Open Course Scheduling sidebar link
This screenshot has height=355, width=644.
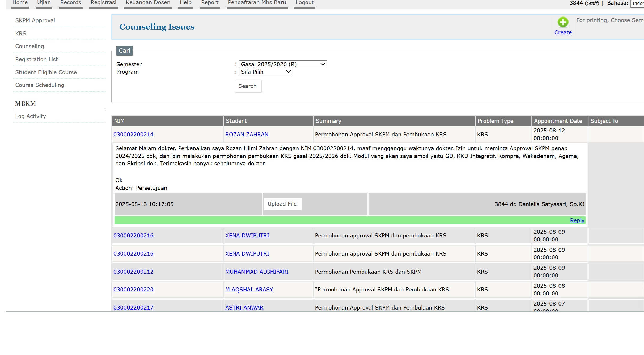[x=40, y=85]
